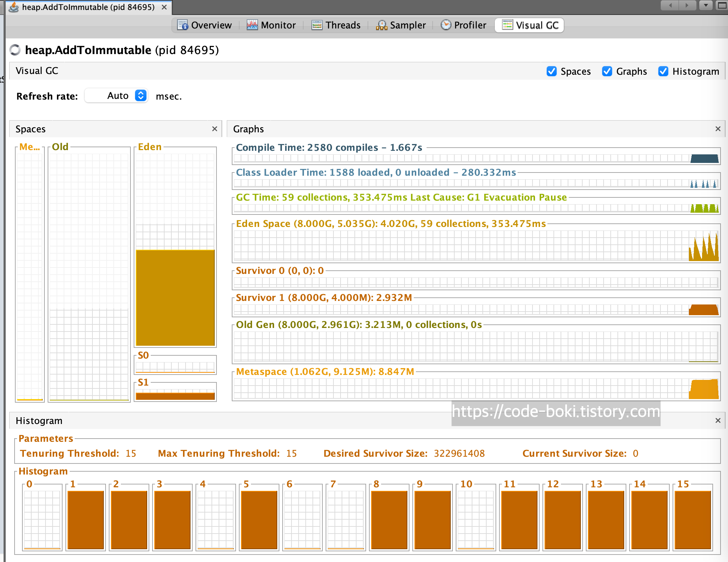Screen dimensions: 728x562
Task: Click the Profiler clock icon
Action: point(446,25)
